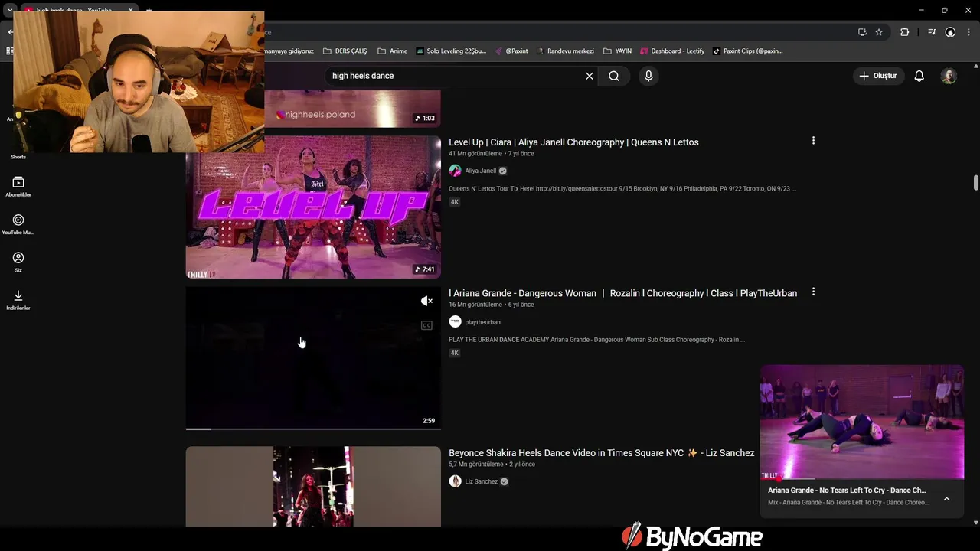Open Chrome media controls icon
This screenshot has width=980, height=551.
pos(932,32)
